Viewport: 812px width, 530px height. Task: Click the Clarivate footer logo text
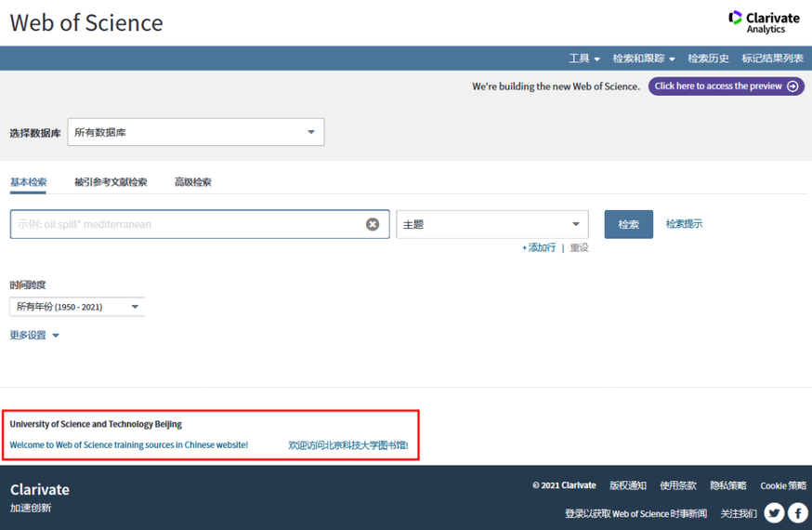click(x=40, y=490)
